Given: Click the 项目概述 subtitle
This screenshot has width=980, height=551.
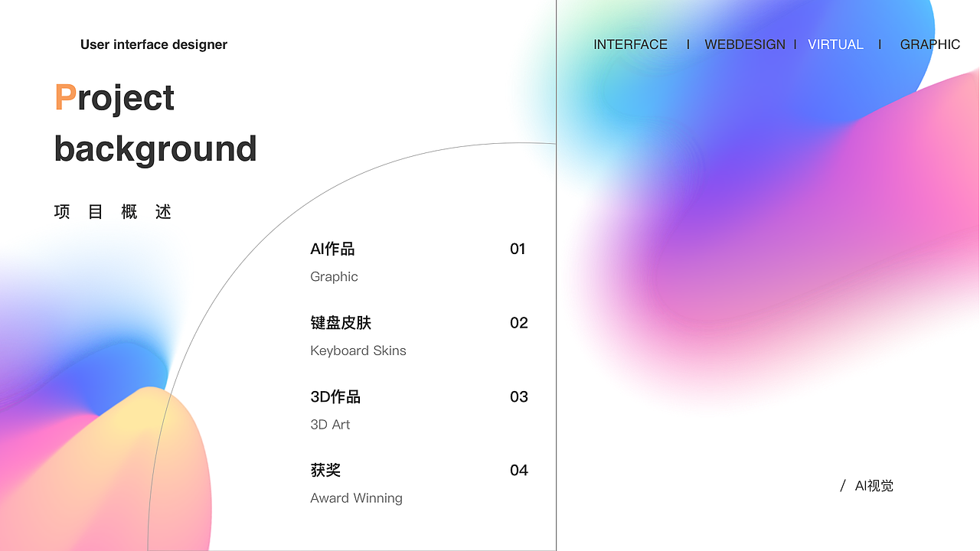Looking at the screenshot, I should pyautogui.click(x=113, y=212).
